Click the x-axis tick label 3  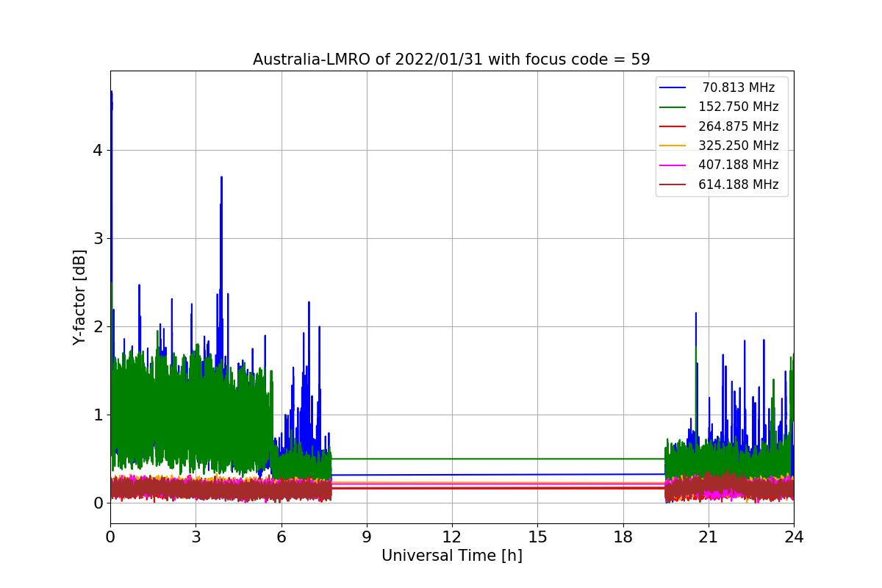coord(196,537)
